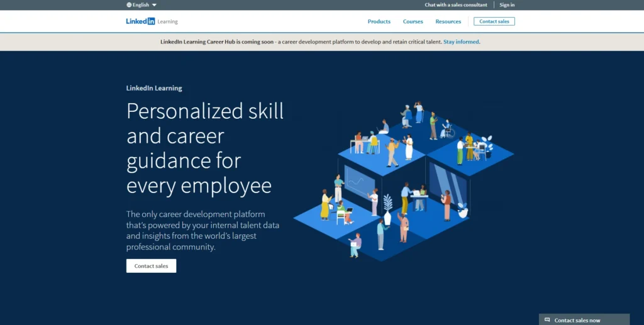644x325 pixels.
Task: Open the Contact sales now chat widget
Action: click(x=584, y=320)
